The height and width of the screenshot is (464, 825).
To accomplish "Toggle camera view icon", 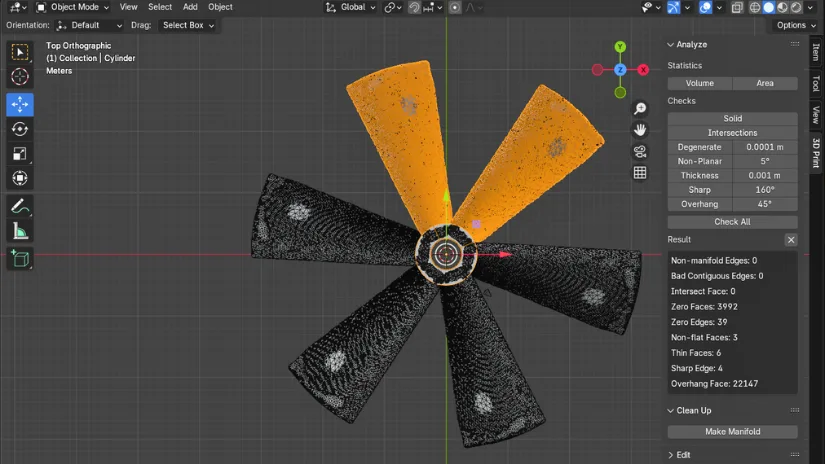I will 640,152.
